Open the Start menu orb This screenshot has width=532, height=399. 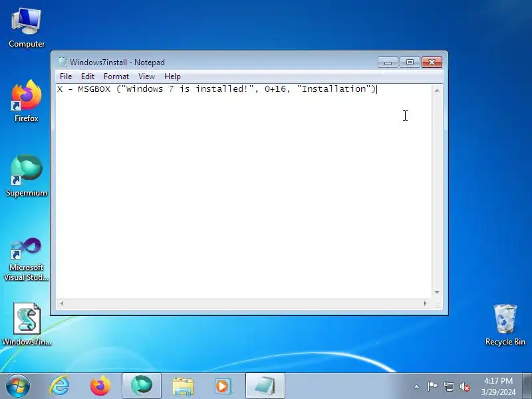[18, 386]
